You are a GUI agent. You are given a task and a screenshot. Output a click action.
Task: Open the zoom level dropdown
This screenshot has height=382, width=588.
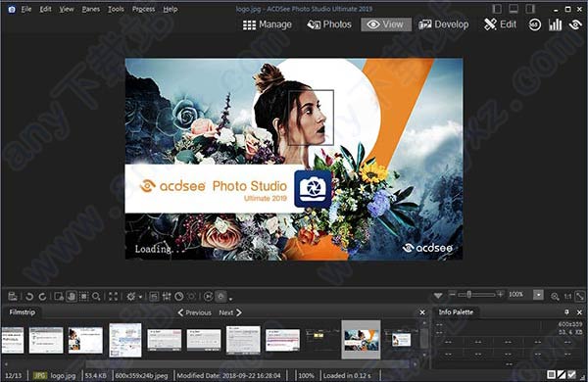click(538, 295)
